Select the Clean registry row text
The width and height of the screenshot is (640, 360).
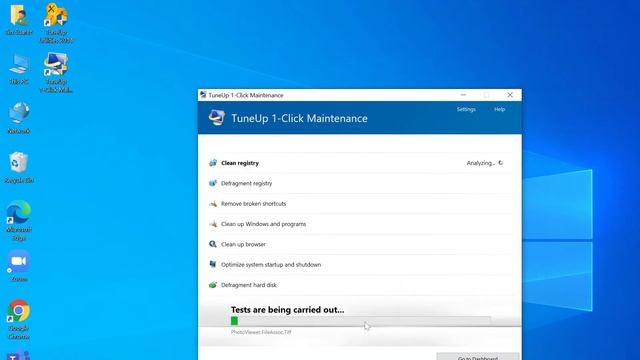coord(240,163)
